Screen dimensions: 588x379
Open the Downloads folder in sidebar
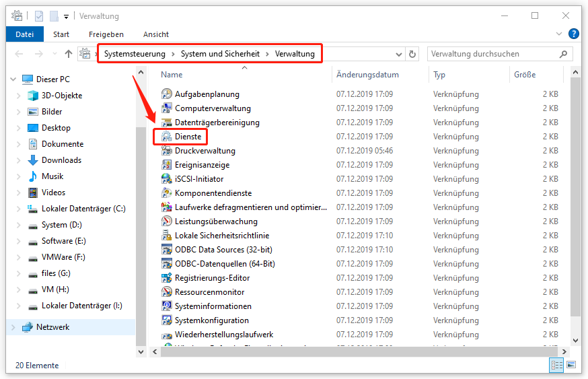click(61, 160)
